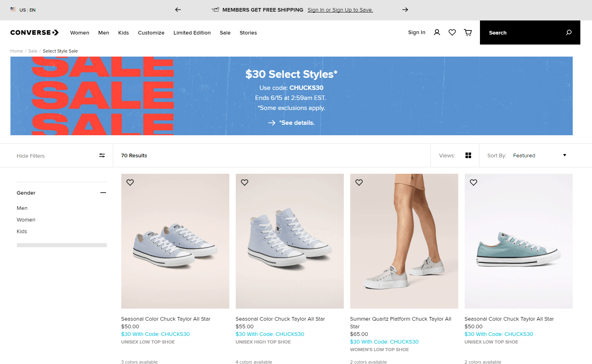Filter by Kids gender
This screenshot has width=592, height=364.
(x=22, y=231)
